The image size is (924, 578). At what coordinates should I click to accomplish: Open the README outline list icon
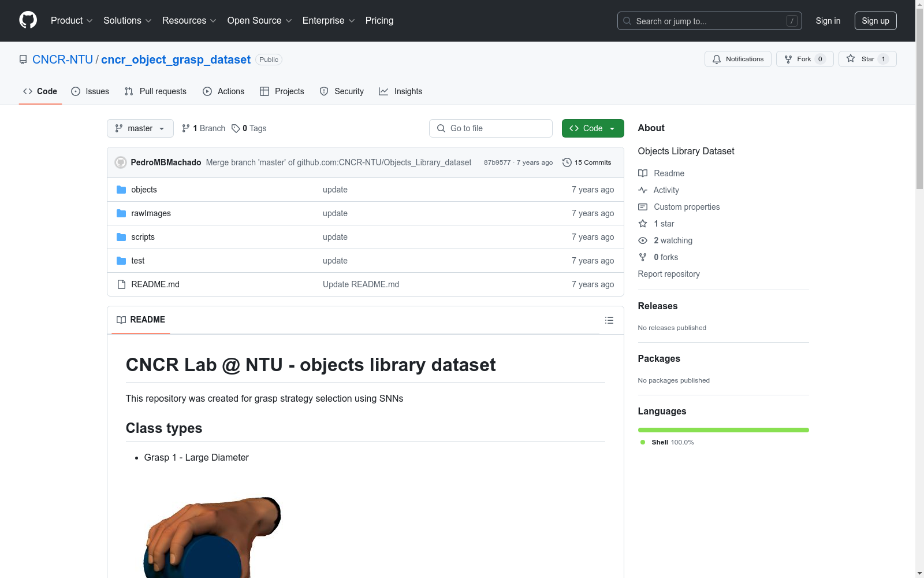coord(609,320)
